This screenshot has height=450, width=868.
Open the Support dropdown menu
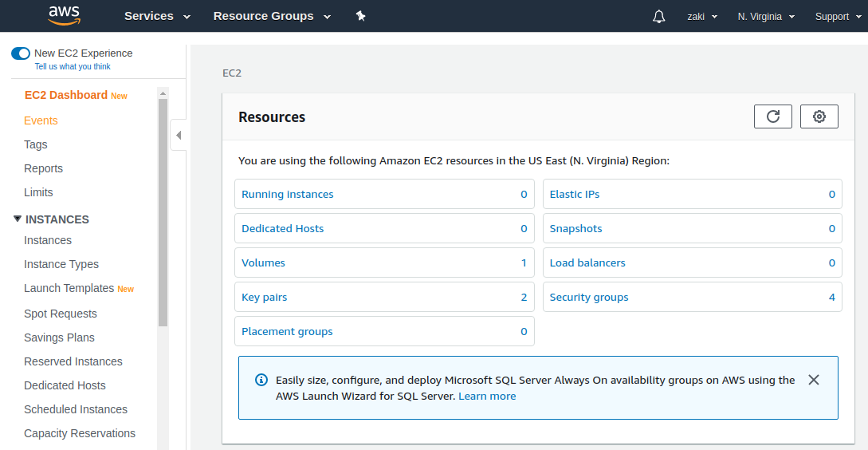836,17
